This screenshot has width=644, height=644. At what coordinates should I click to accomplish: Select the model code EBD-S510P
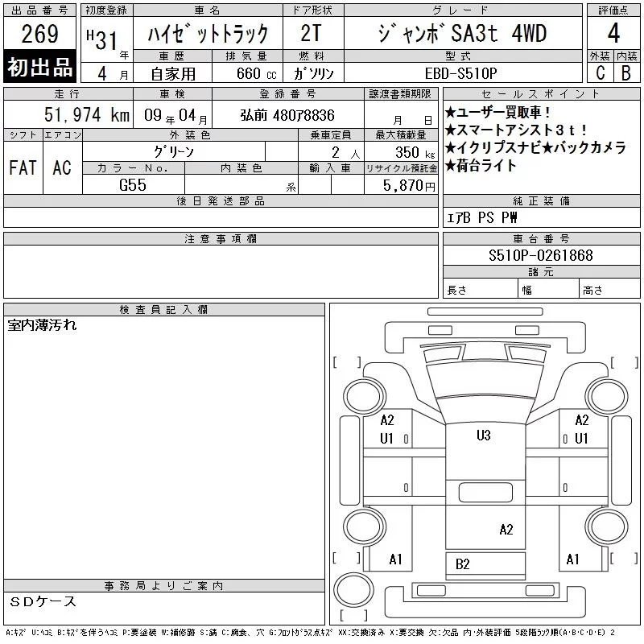click(460, 73)
